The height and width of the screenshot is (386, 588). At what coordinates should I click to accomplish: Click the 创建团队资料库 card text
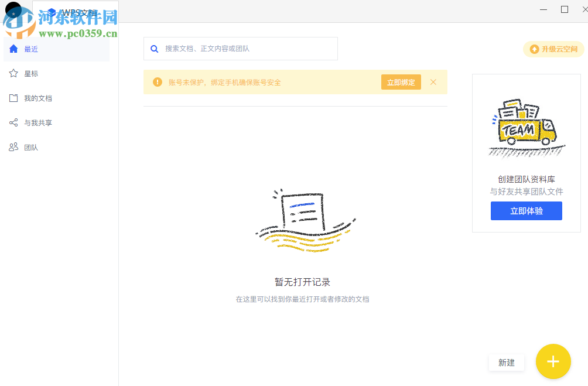click(x=525, y=179)
